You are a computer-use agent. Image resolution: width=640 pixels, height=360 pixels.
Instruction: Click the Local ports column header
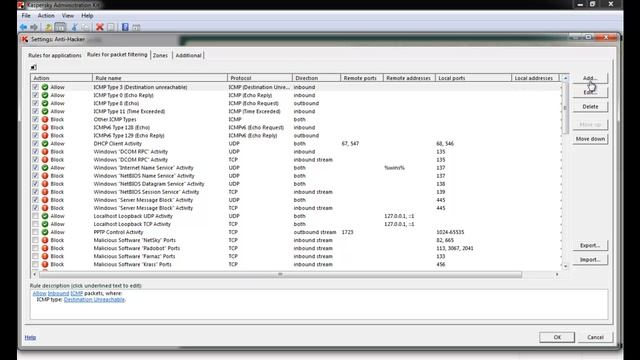point(473,78)
